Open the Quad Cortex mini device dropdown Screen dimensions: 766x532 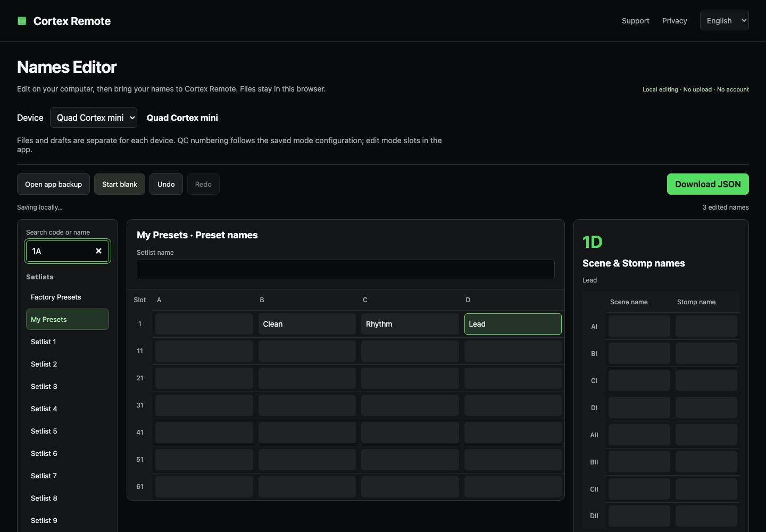pyautogui.click(x=94, y=118)
